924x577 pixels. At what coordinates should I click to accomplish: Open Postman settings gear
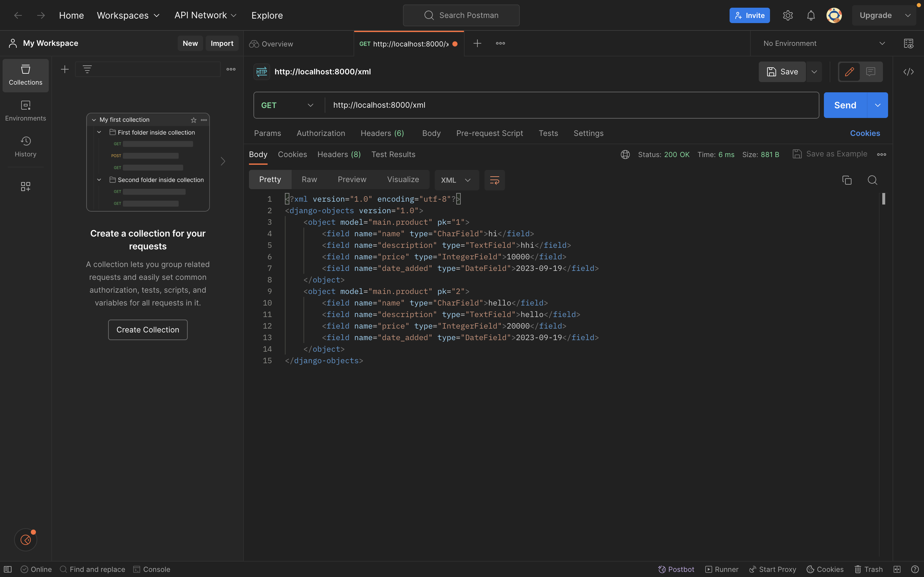click(x=788, y=15)
